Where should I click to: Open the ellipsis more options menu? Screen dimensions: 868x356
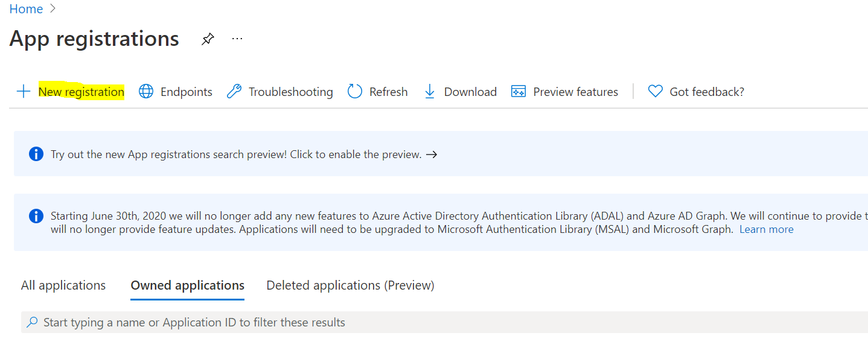[x=237, y=39]
